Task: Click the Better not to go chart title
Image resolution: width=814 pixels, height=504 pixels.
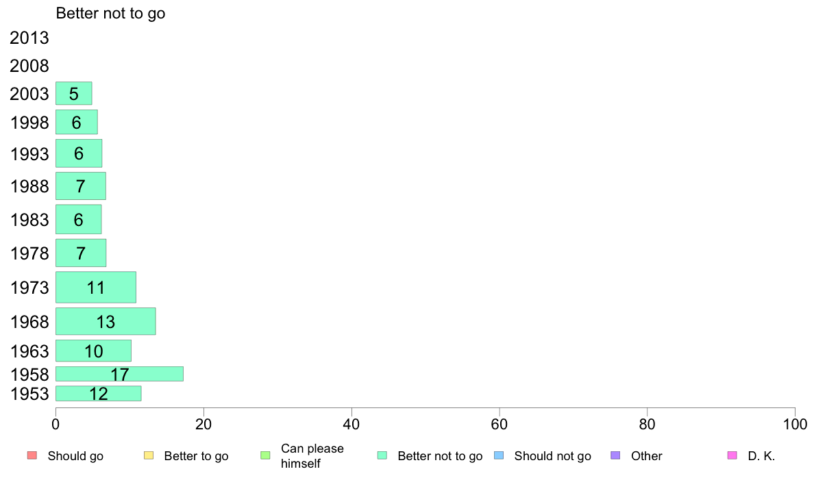Action: pyautogui.click(x=110, y=14)
